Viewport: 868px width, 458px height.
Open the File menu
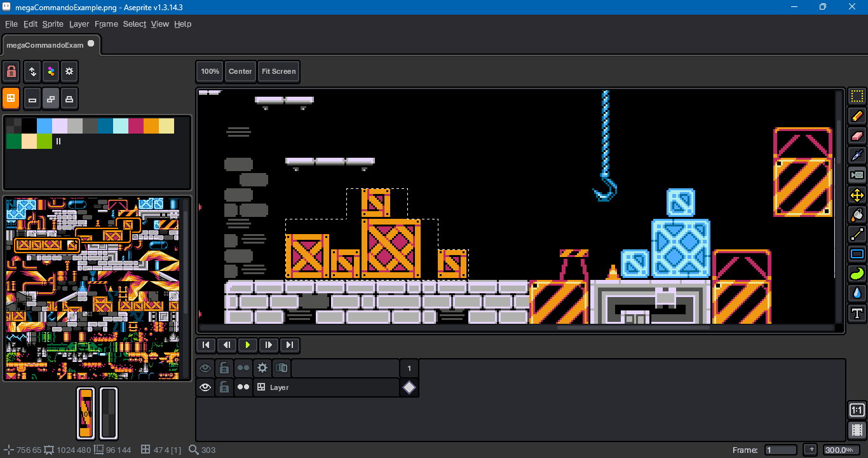click(x=11, y=24)
